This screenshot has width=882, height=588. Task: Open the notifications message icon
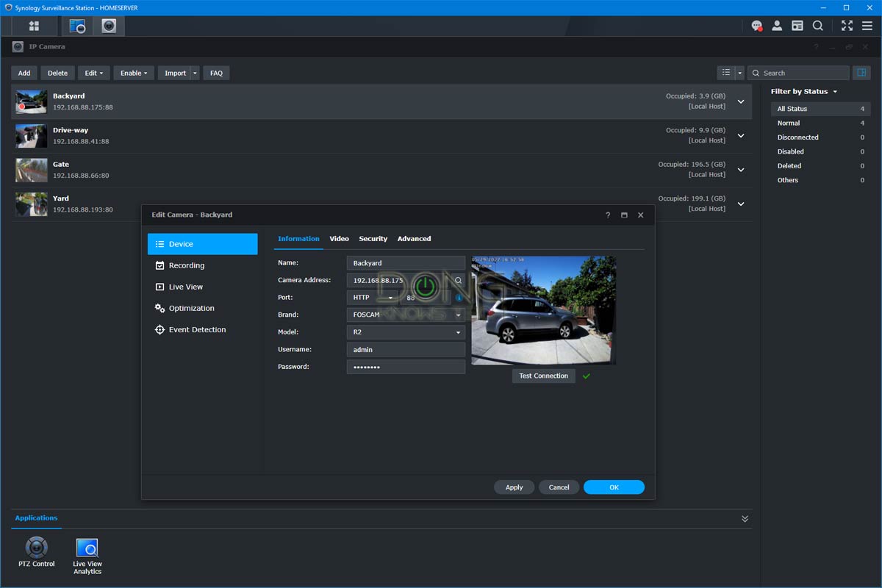(757, 26)
